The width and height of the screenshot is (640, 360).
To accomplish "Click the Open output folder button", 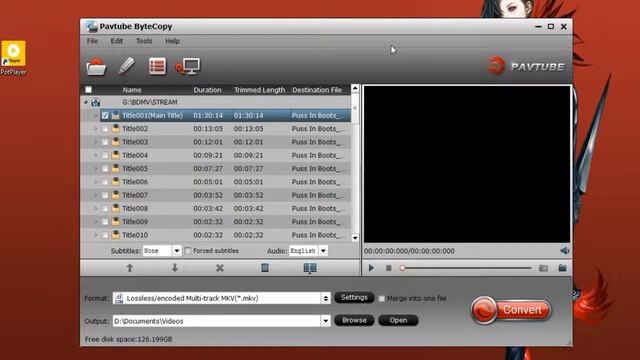I will pyautogui.click(x=398, y=320).
